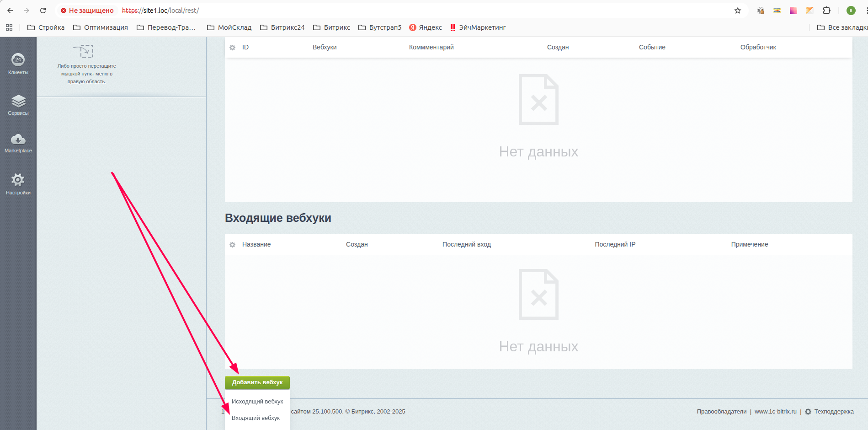
Task: Select Исходящий вебхук from menu
Action: click(x=257, y=402)
